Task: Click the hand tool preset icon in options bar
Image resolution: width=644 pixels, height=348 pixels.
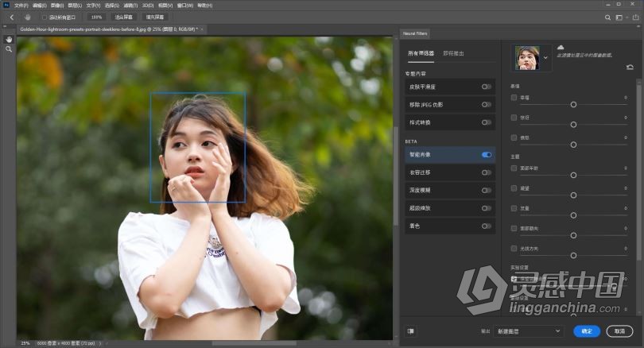Action: [28, 17]
